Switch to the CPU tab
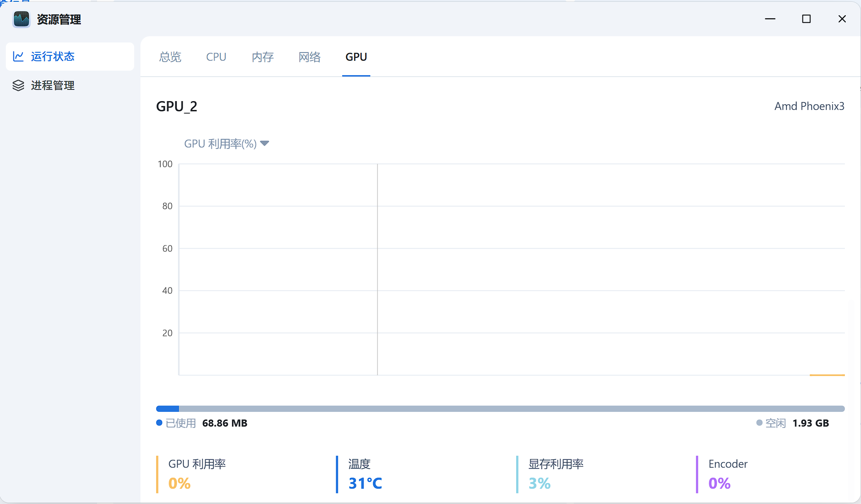The image size is (861, 504). (x=216, y=57)
